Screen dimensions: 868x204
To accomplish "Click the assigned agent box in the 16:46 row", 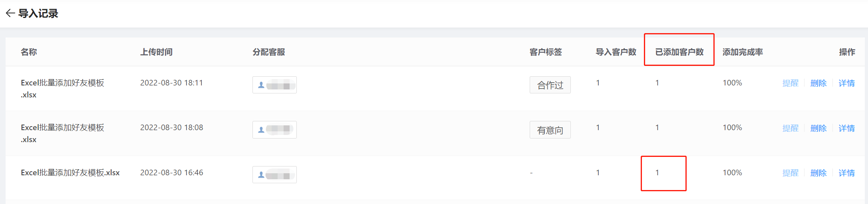I will 274,175.
